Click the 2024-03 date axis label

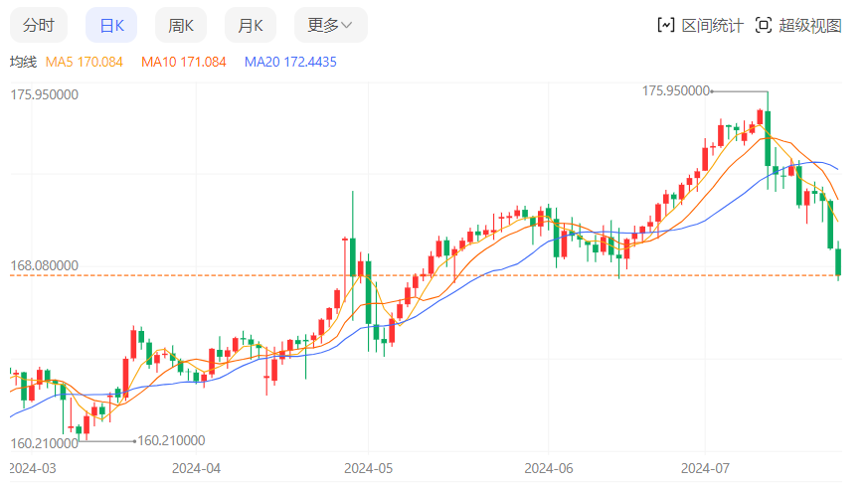pyautogui.click(x=33, y=466)
